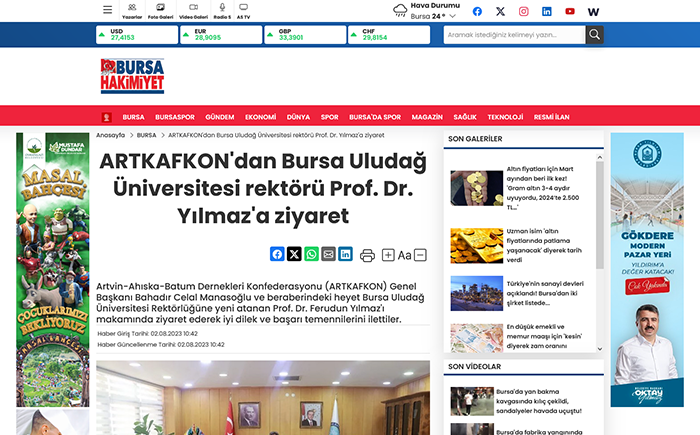Screen dimensions: 700x435
Task: Visit the Instagram page in header
Action: [x=524, y=12]
